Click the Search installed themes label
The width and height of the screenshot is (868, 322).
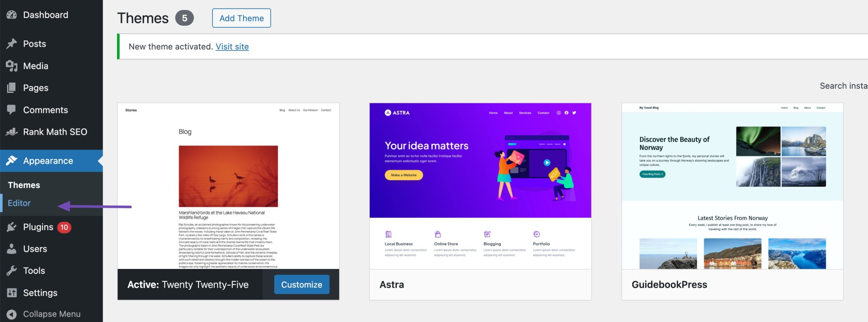click(844, 86)
